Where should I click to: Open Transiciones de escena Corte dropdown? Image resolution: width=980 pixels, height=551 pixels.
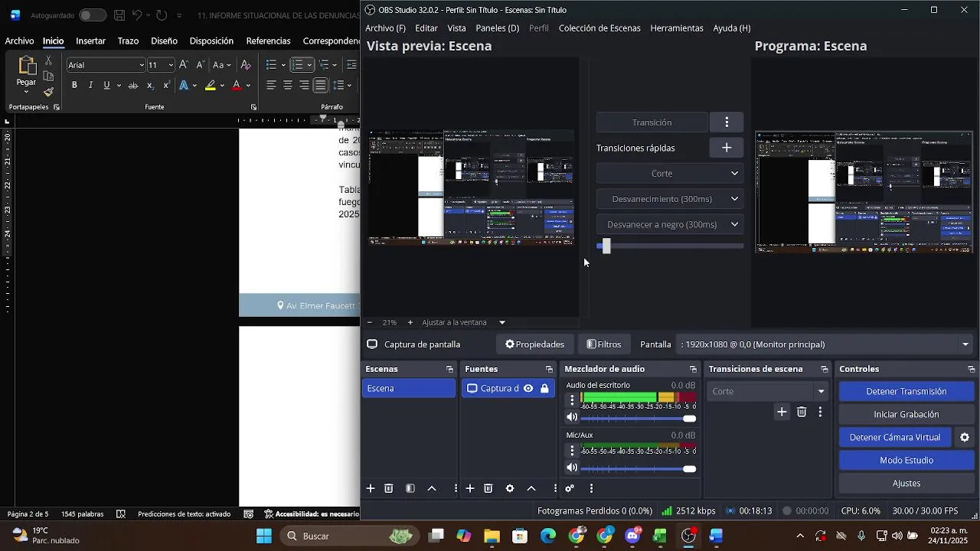pos(767,391)
